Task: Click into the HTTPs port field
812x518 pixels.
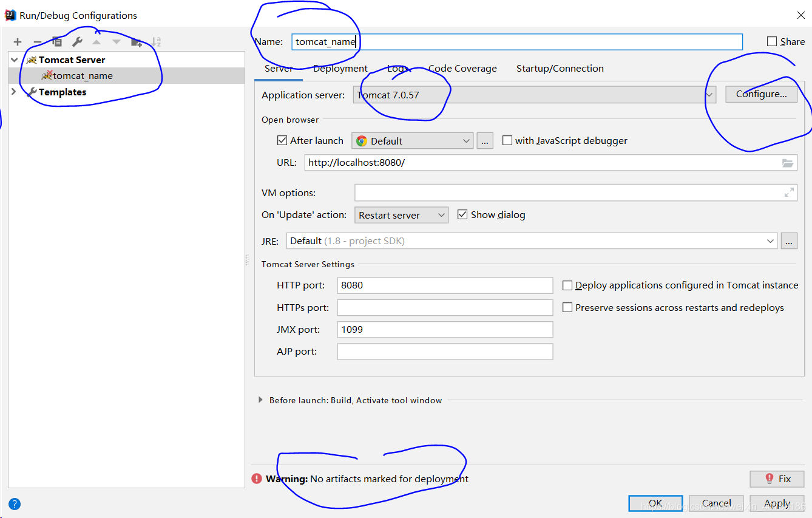Action: 445,307
